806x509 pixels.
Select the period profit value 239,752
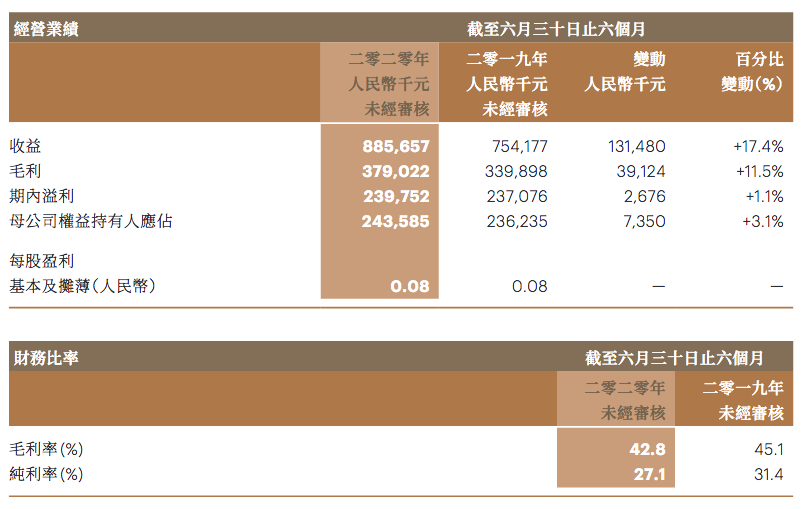coord(395,196)
